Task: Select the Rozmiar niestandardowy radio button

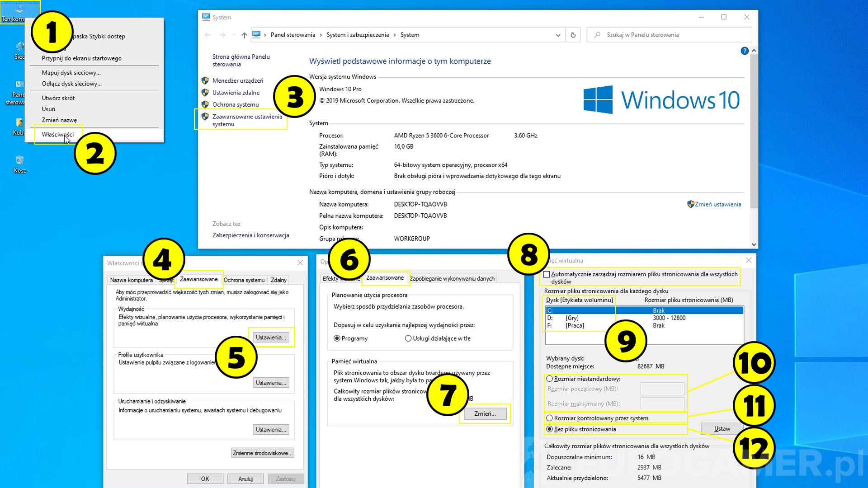Action: tap(549, 379)
